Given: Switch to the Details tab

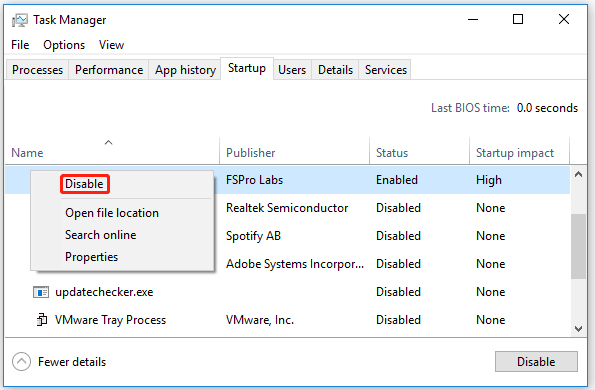Looking at the screenshot, I should pos(335,70).
